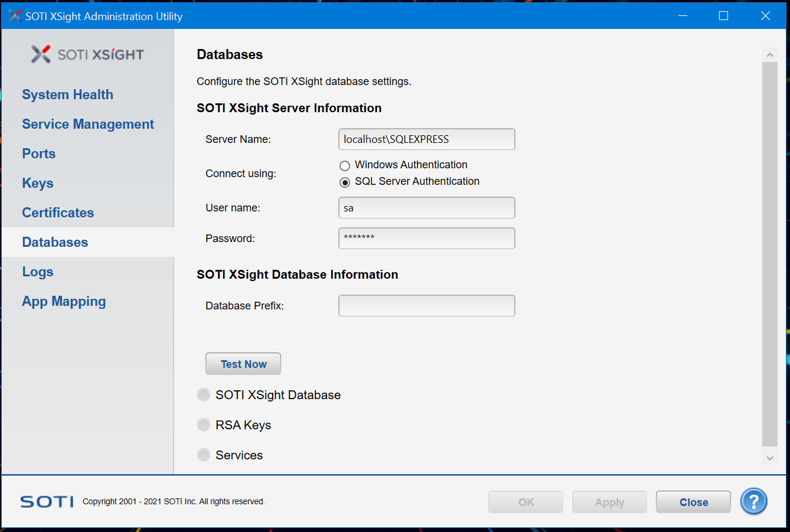Click the title bar SOTI XSight app icon
The height and width of the screenshot is (532, 790).
click(x=15, y=16)
